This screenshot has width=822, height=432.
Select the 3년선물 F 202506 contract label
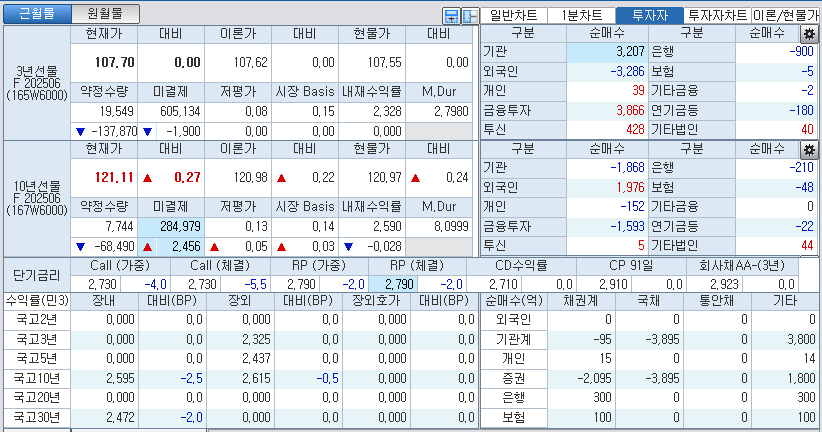pyautogui.click(x=37, y=83)
